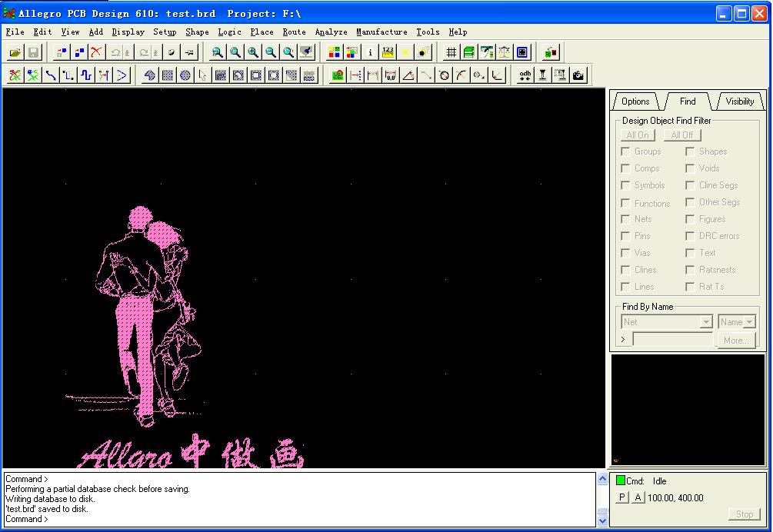Click the command window scroll-down arrow
Screen dimensions: 773x532
602,520
